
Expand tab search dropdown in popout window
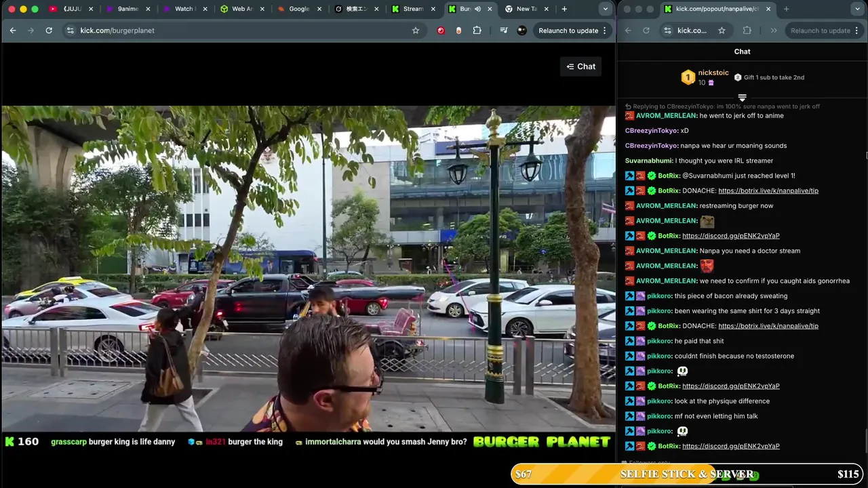857,9
